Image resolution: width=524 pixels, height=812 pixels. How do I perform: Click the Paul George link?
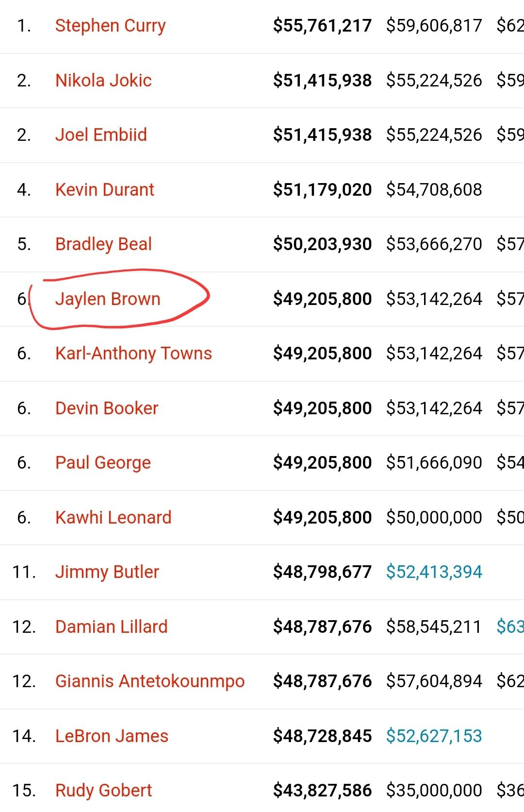[x=103, y=463]
